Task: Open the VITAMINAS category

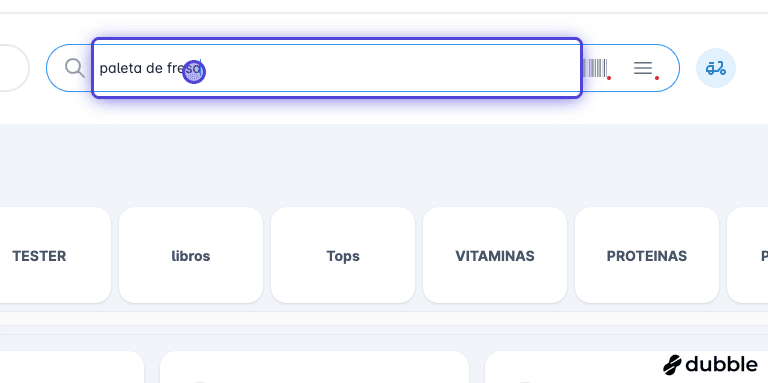Action: tap(495, 255)
